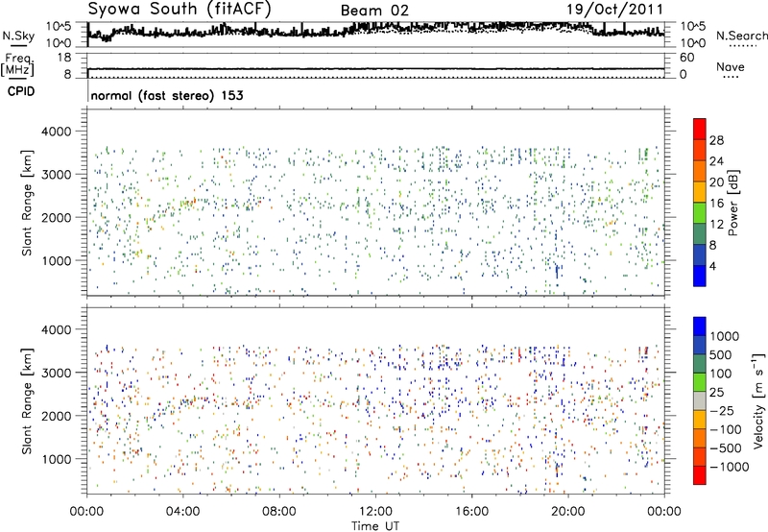Click the 1000 range tick on velocity panel axis
768x532 pixels.
pyautogui.click(x=56, y=459)
